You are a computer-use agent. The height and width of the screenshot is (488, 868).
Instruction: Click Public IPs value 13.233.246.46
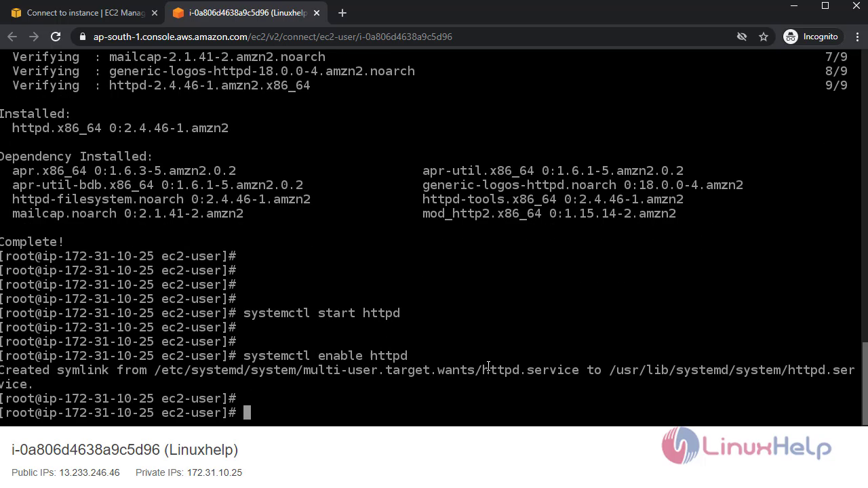click(90, 472)
